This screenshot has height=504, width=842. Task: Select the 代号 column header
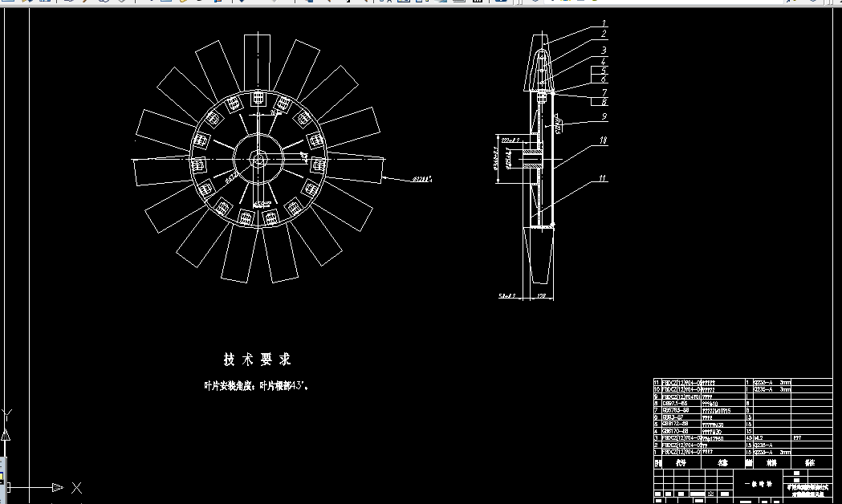click(681, 463)
